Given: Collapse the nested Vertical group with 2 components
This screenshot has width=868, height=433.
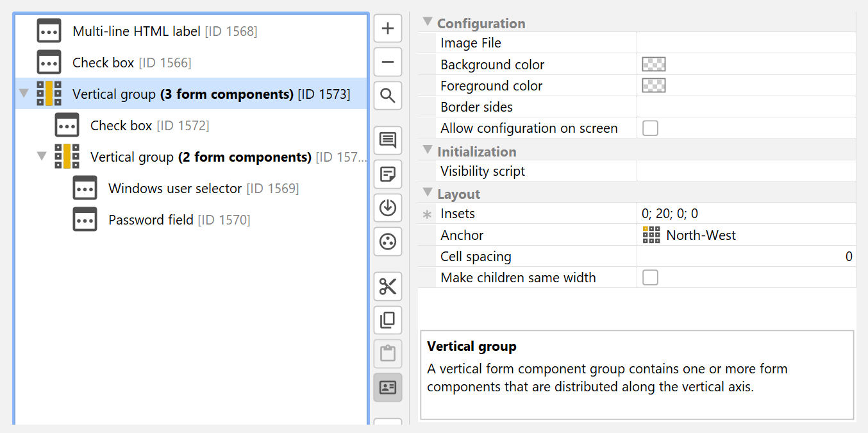Looking at the screenshot, I should pyautogui.click(x=42, y=157).
